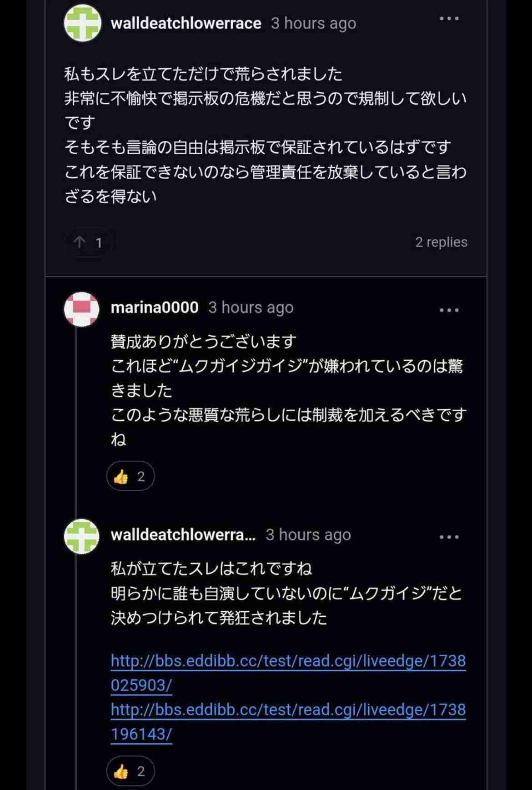The image size is (532, 790).
Task: Open marina0000's profile avatar
Action: (82, 309)
